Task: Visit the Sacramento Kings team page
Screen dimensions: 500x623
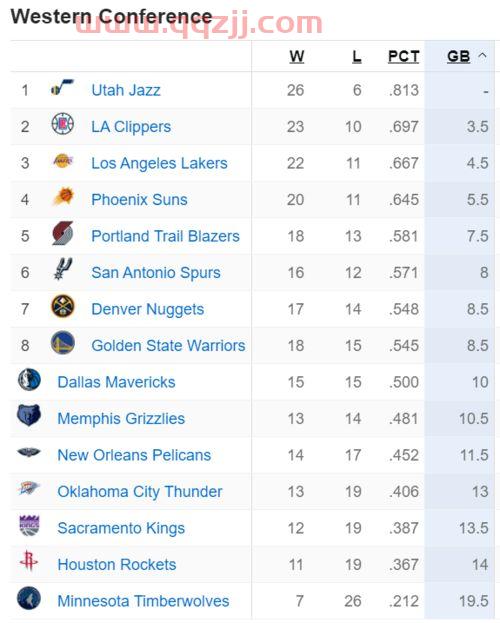Action: [121, 528]
